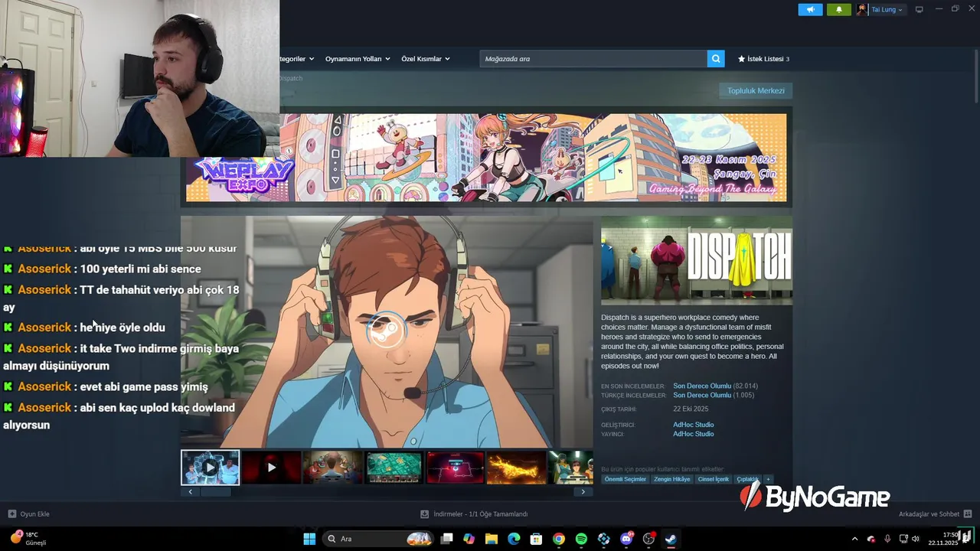Select the Önemli Seçimler tag
The height and width of the screenshot is (551, 980).
pos(626,479)
